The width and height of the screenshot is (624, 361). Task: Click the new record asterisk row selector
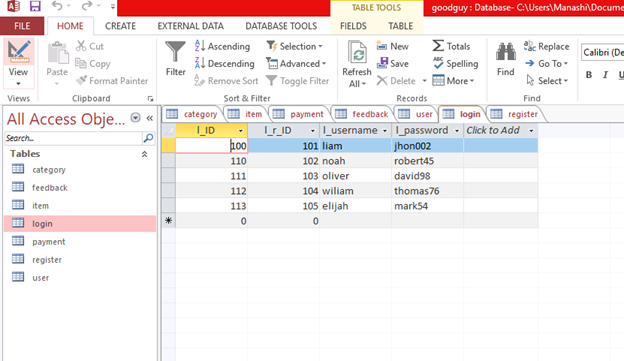click(x=169, y=221)
